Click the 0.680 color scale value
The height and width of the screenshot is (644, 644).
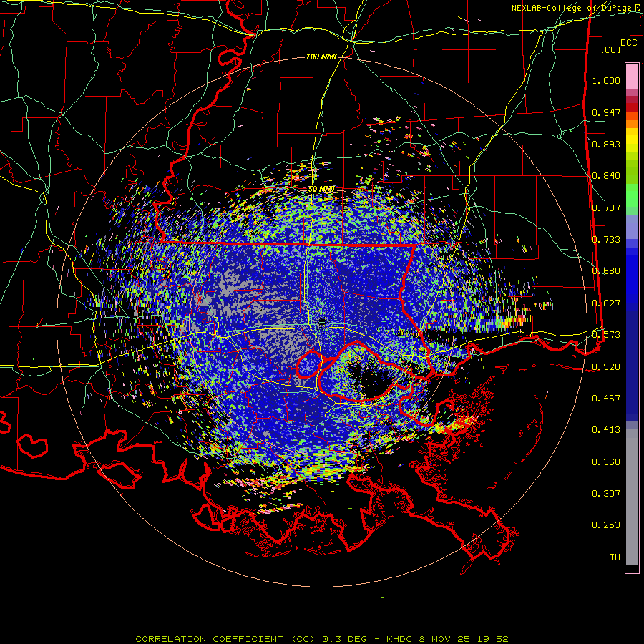[x=606, y=271]
